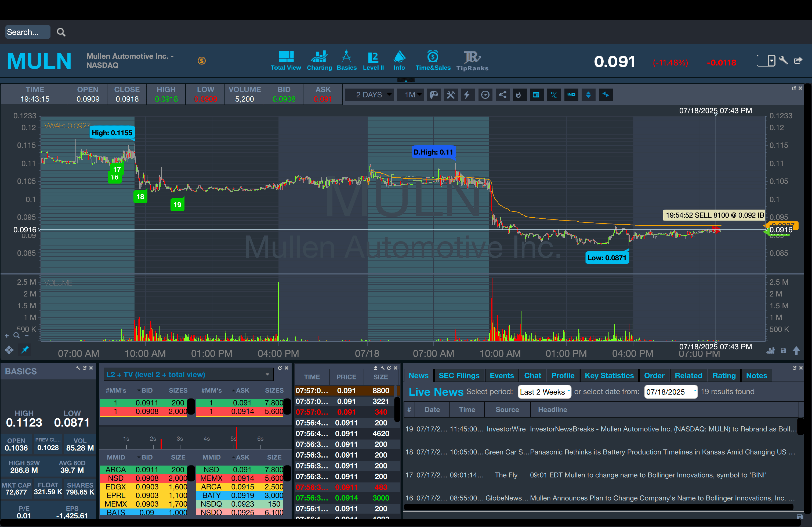Toggle the IND indicators button
Viewport: 812px width, 527px height.
point(571,95)
